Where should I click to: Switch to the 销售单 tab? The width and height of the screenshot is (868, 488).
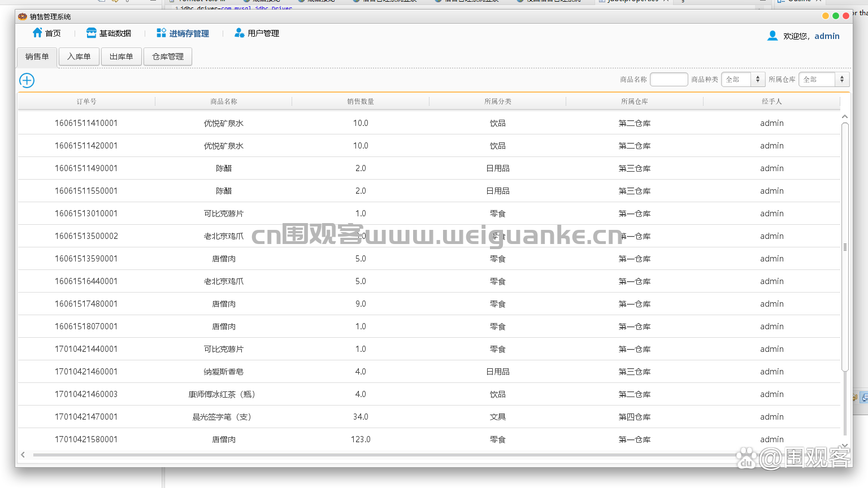coord(37,56)
